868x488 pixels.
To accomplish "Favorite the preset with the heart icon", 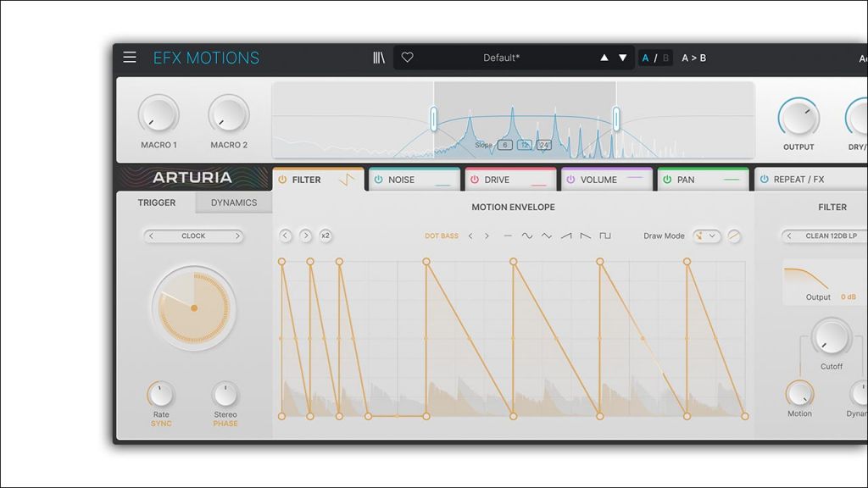I will (408, 57).
